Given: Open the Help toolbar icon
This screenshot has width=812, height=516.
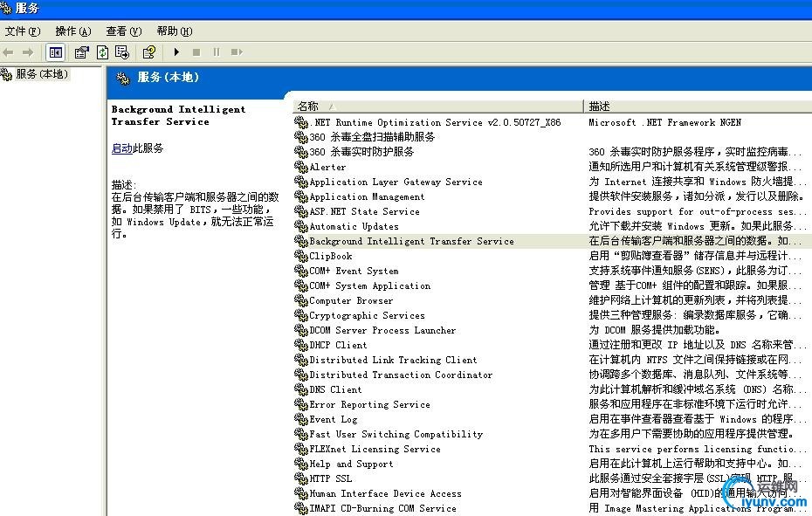Looking at the screenshot, I should point(149,52).
